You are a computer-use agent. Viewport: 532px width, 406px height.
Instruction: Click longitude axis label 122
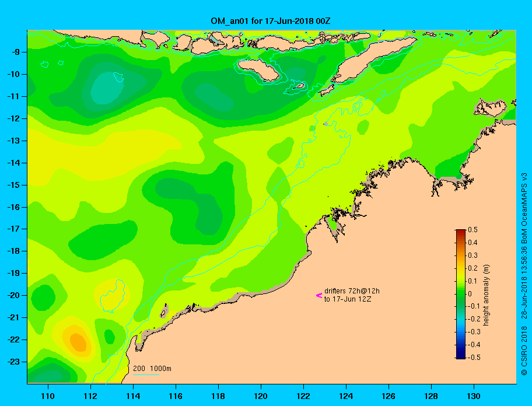click(303, 396)
